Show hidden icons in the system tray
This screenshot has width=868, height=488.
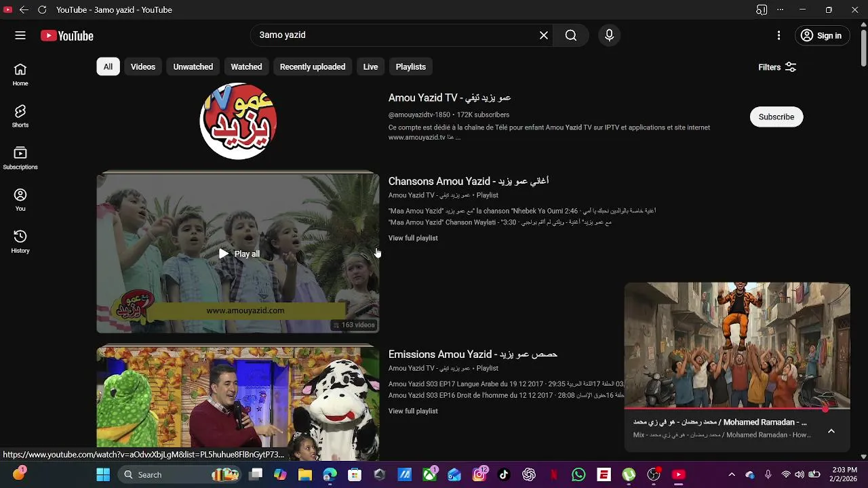point(731,474)
